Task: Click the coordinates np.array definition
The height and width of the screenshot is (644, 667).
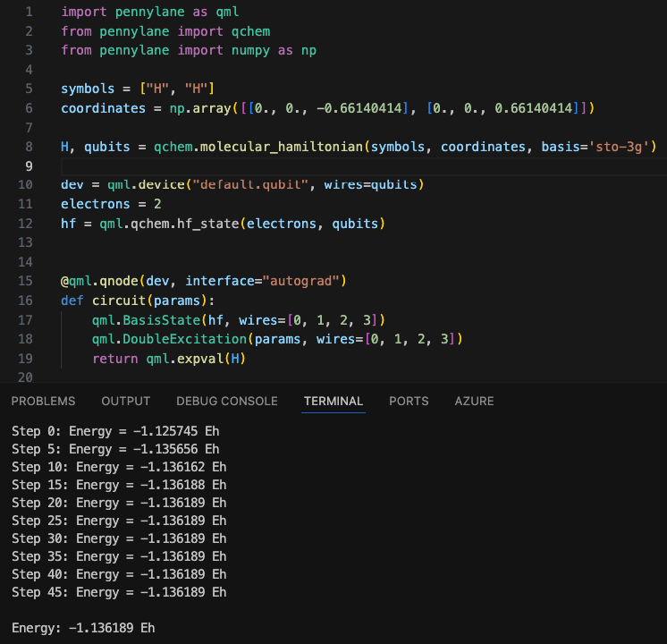Action: click(327, 108)
